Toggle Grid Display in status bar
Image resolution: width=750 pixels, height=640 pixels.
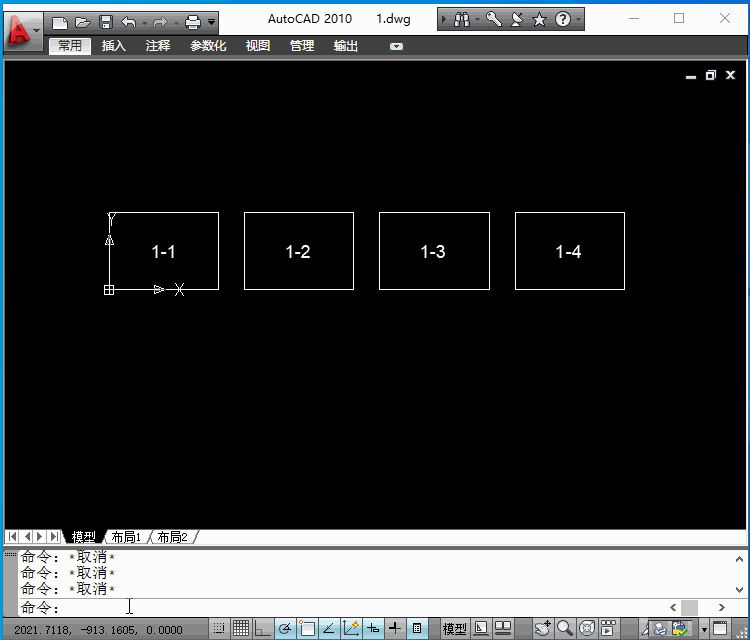tap(241, 628)
